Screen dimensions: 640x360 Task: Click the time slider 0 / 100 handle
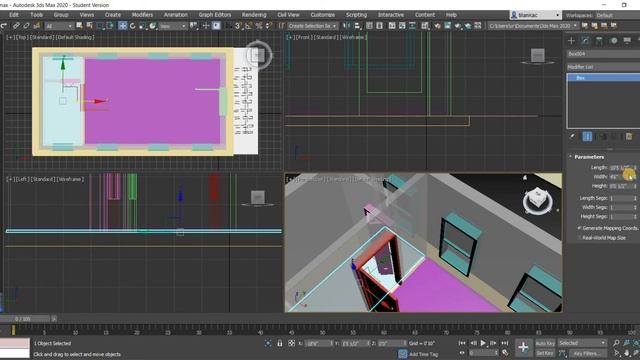tap(25, 319)
